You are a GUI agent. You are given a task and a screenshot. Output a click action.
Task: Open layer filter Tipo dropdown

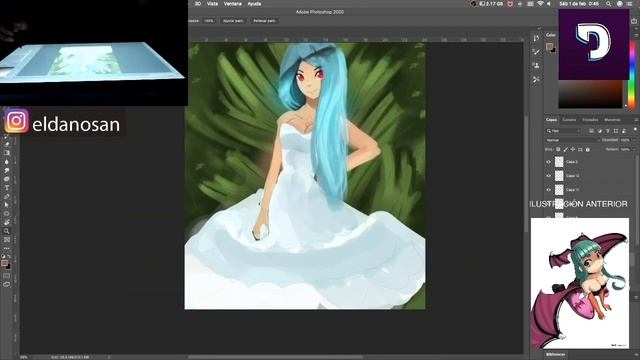(x=563, y=131)
